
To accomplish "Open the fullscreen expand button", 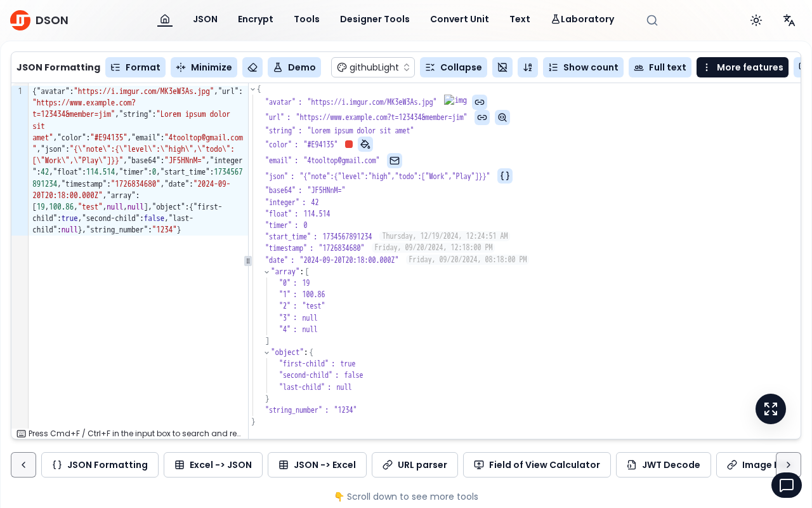I will [771, 409].
